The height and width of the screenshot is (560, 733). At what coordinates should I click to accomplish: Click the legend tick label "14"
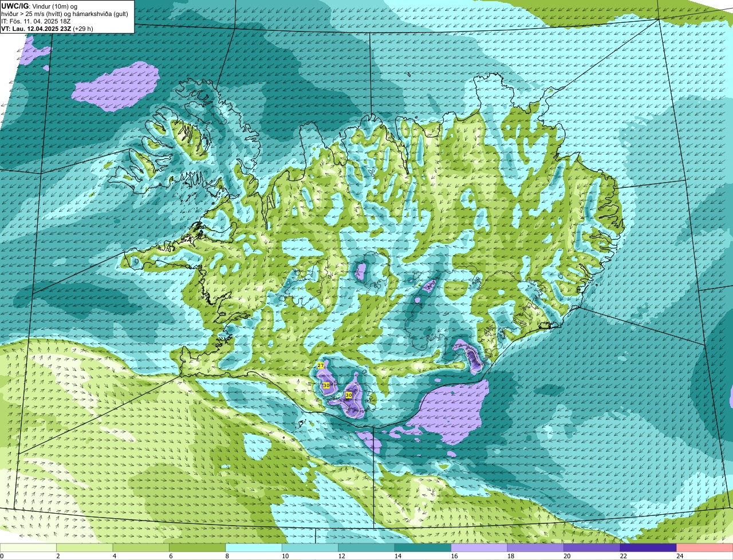tap(397, 556)
